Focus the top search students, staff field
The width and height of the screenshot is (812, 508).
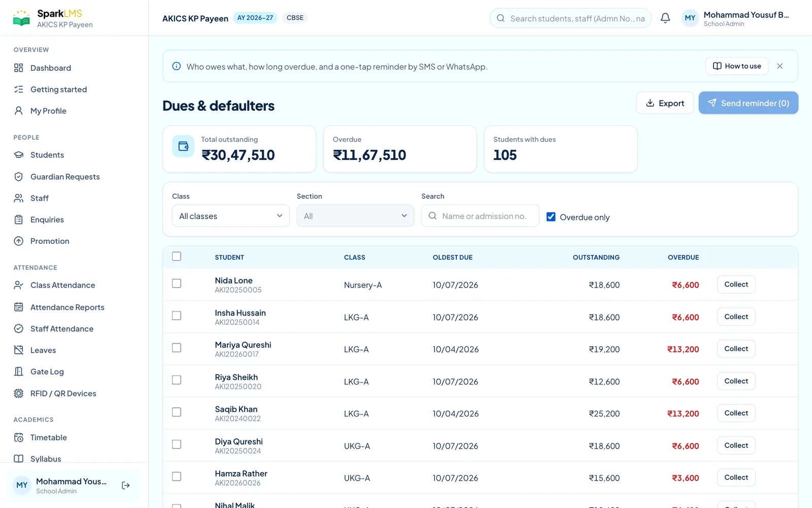pos(570,18)
